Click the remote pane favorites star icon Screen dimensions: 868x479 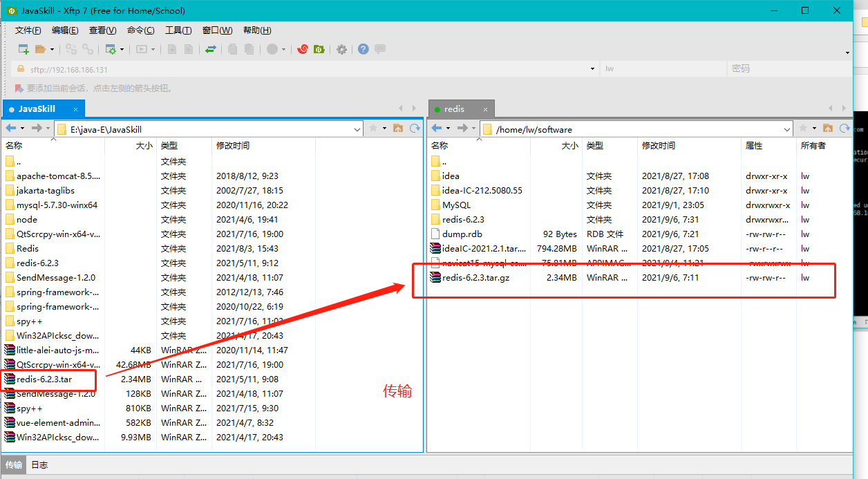pos(804,129)
